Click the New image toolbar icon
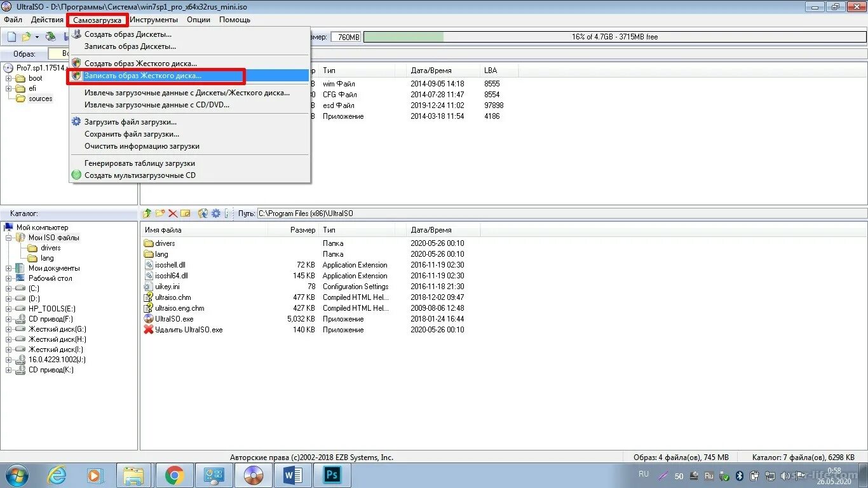868x488 pixels. click(x=11, y=37)
